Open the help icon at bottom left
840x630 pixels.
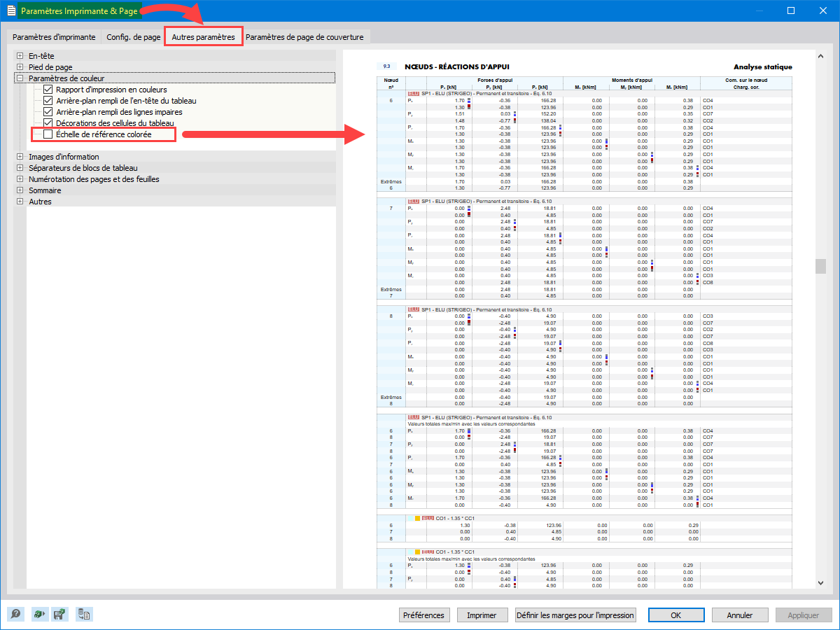click(x=16, y=614)
